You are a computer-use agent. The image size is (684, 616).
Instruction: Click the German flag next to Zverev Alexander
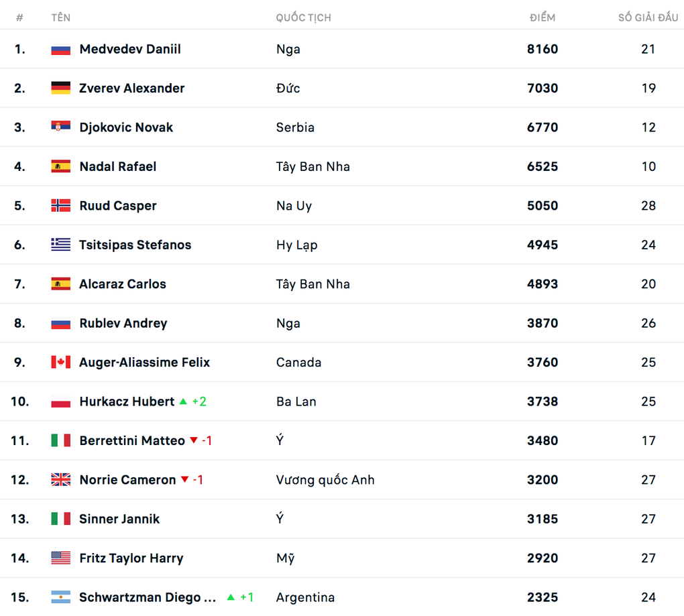pos(61,88)
